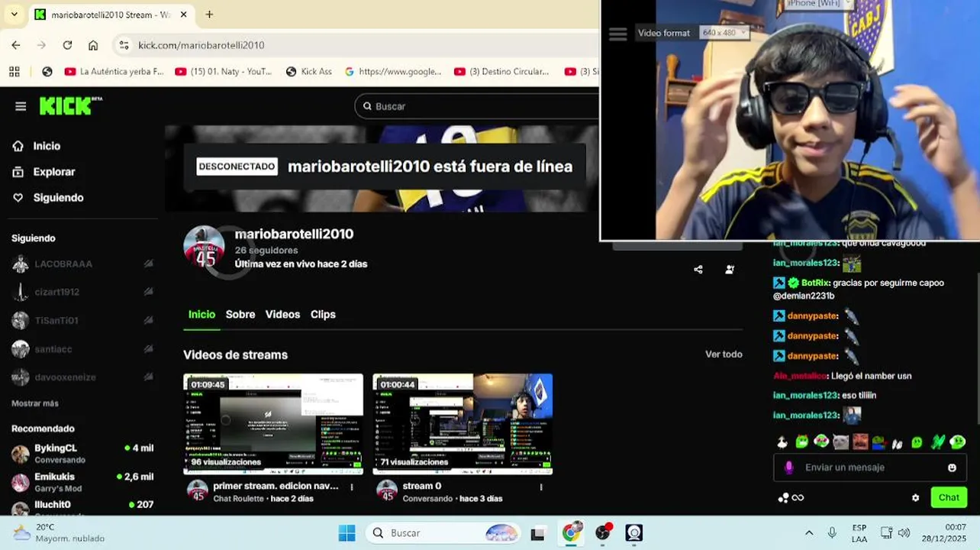Image resolution: width=980 pixels, height=550 pixels.
Task: Insert the green crossed swords emote
Action: tap(937, 442)
